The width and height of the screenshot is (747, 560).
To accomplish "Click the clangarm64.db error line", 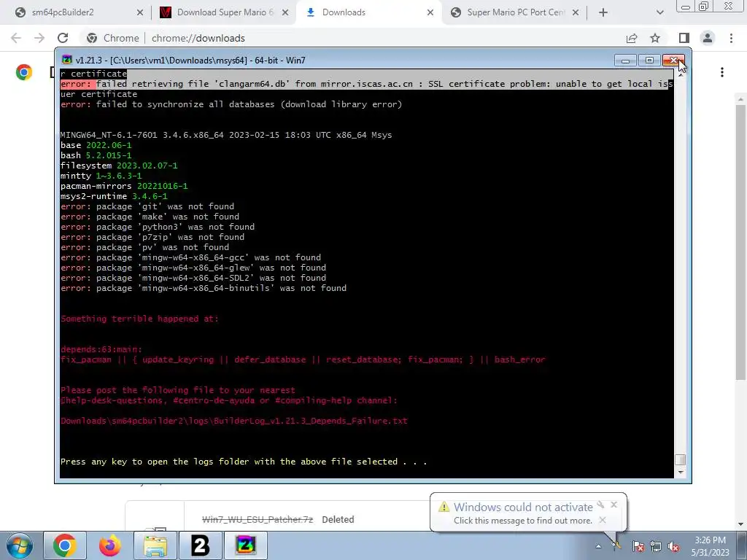I will pos(367,84).
